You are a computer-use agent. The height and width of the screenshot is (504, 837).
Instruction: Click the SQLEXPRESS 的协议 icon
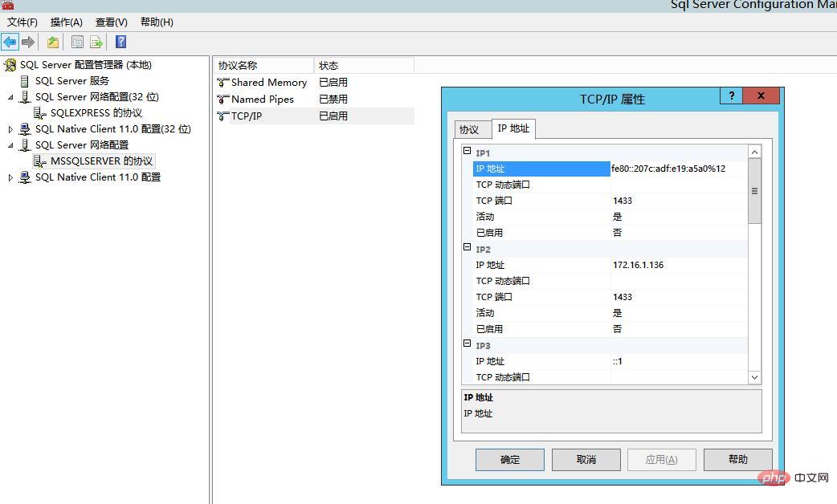point(40,113)
